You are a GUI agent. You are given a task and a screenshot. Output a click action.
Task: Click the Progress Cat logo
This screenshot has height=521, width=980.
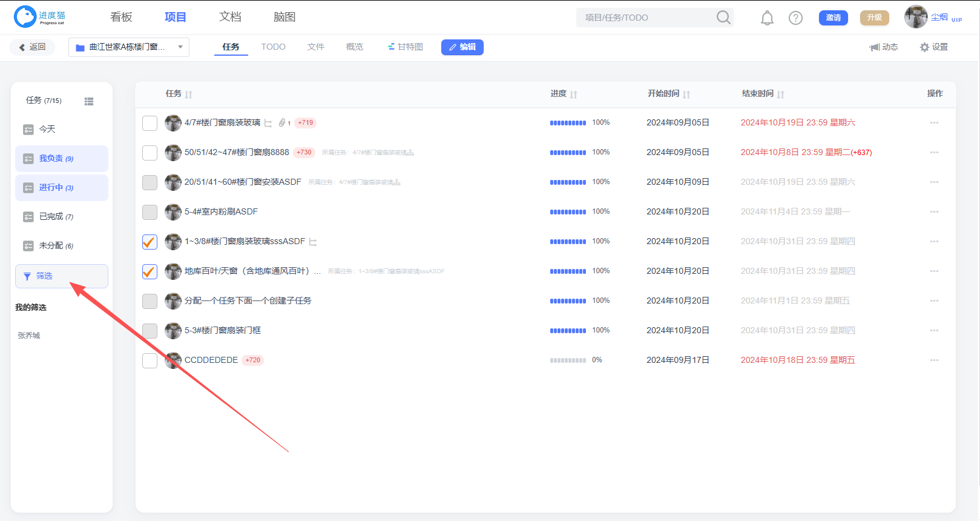40,17
